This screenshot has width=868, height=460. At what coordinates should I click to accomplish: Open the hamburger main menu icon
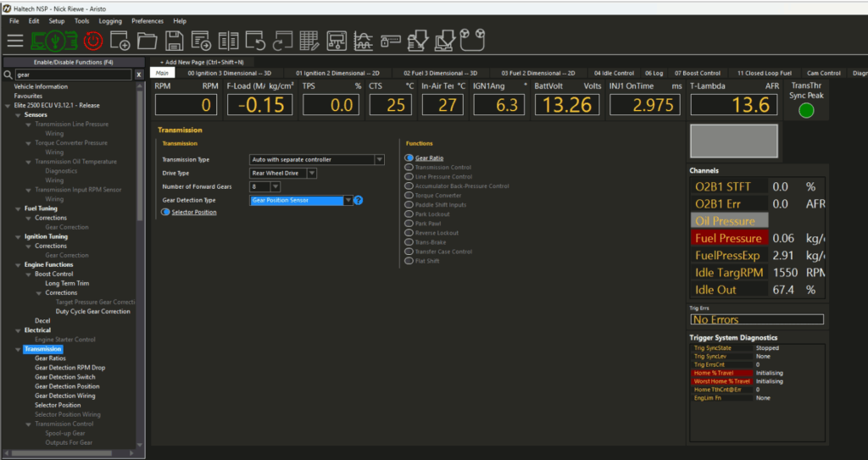pyautogui.click(x=15, y=41)
